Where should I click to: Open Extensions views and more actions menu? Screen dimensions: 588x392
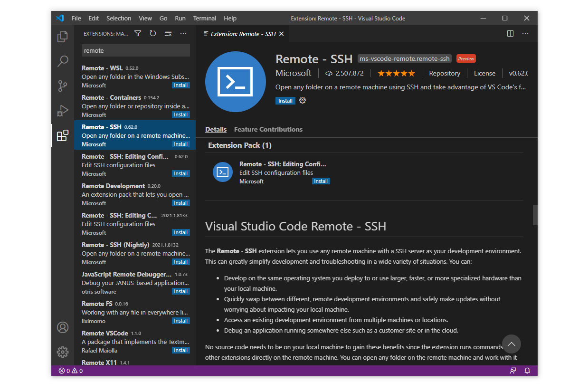(x=183, y=34)
